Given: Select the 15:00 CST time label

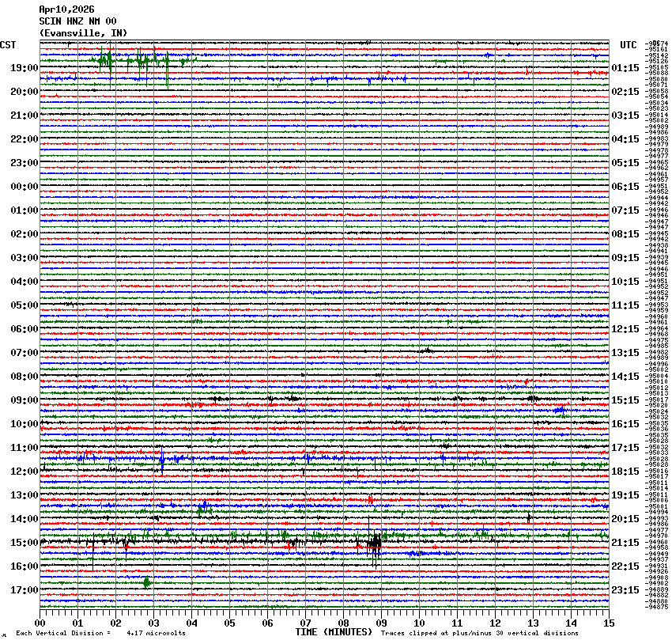Looking at the screenshot, I should pyautogui.click(x=25, y=543).
